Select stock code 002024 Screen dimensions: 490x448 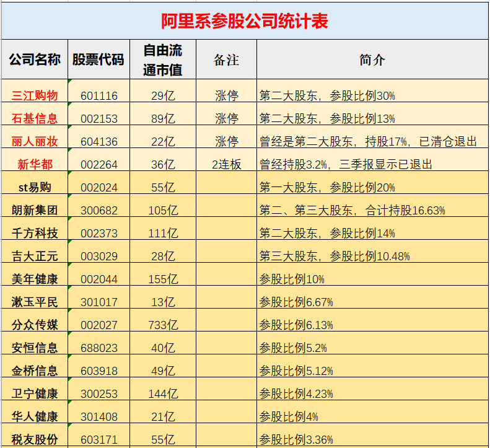[x=98, y=182]
